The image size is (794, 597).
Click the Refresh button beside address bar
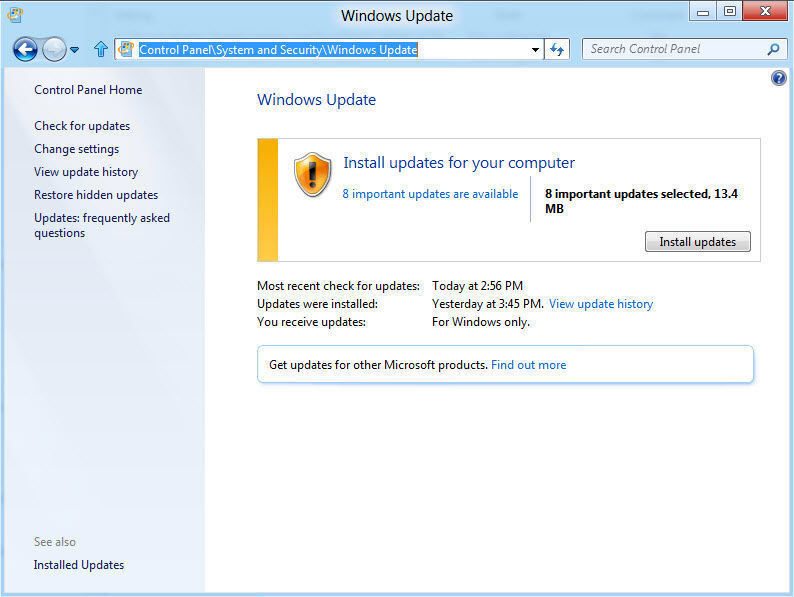[x=557, y=50]
